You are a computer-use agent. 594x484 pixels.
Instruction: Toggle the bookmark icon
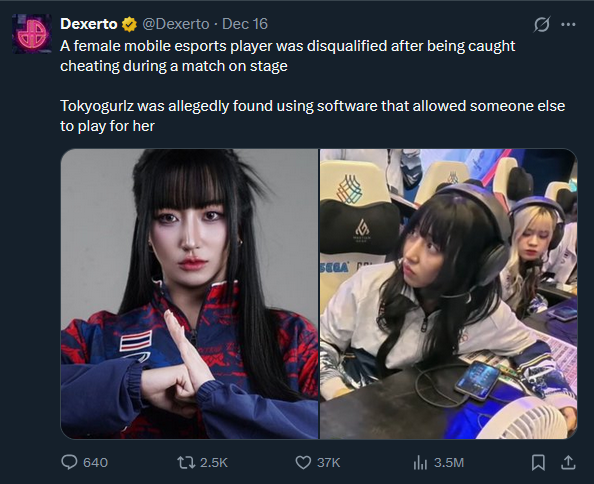click(x=538, y=462)
